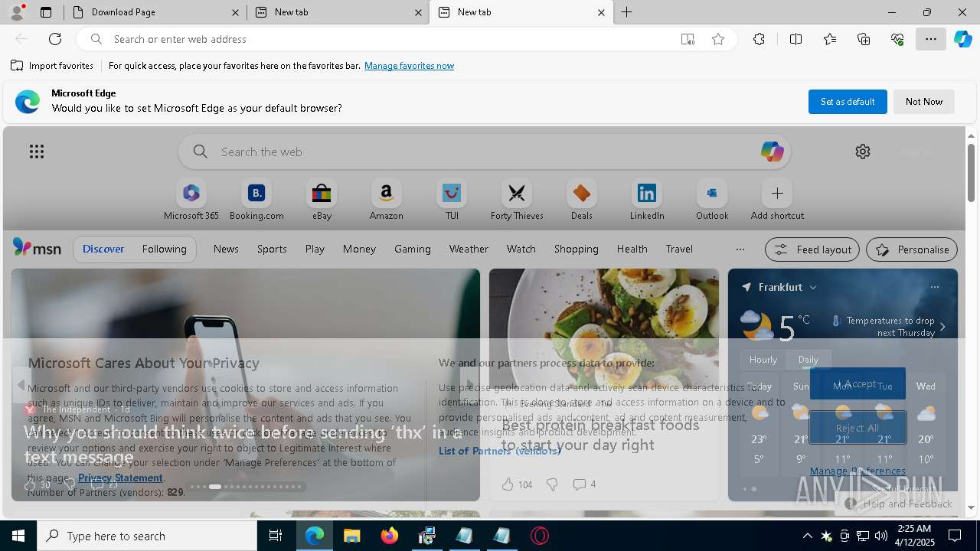The height and width of the screenshot is (551, 980).
Task: Open the Money category
Action: click(359, 249)
